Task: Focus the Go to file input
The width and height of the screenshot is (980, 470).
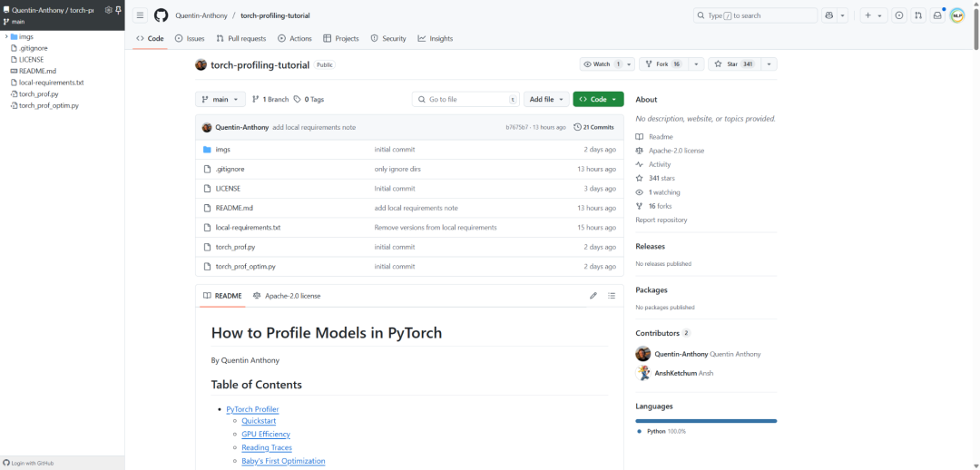Action: [465, 100]
